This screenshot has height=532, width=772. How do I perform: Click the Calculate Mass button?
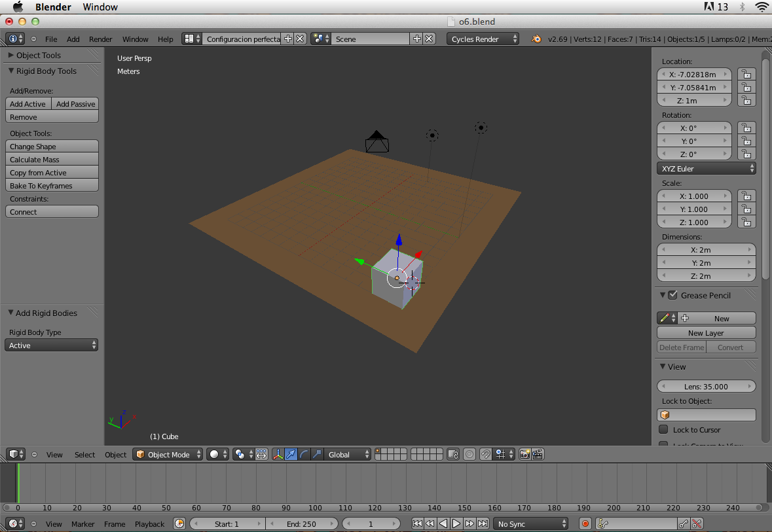coord(52,159)
